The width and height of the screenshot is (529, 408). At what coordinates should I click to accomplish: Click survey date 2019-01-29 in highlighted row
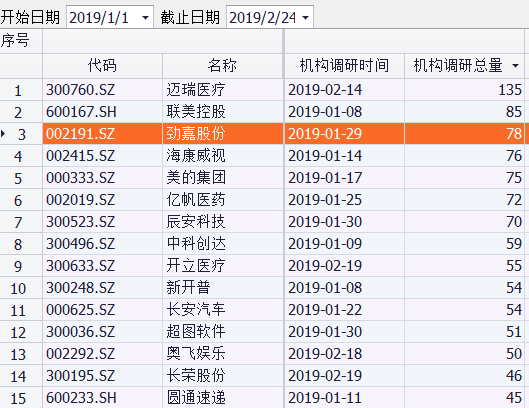click(325, 134)
